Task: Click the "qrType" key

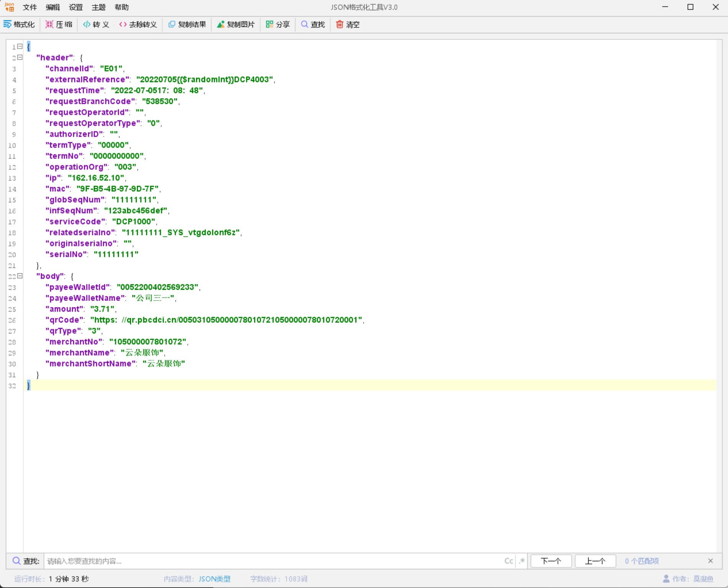Action: pyautogui.click(x=64, y=331)
